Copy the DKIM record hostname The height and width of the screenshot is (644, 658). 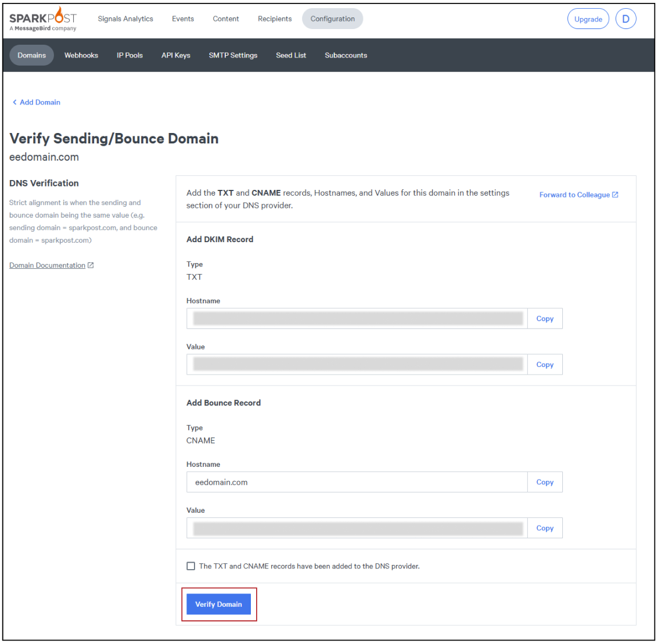[x=545, y=319]
